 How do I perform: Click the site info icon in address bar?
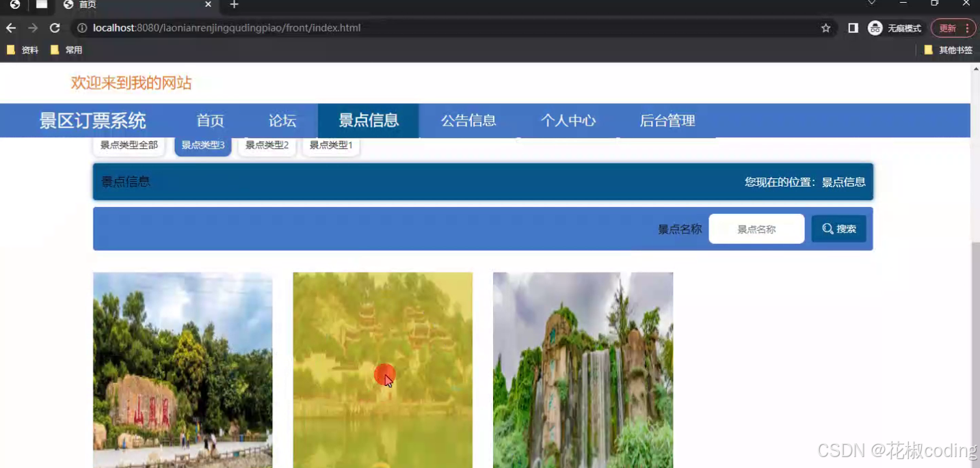click(x=82, y=28)
